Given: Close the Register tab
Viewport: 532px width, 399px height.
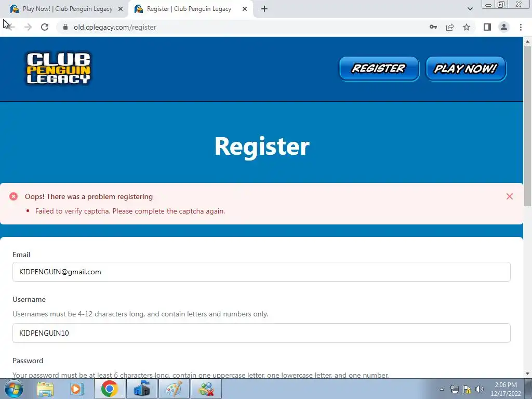Looking at the screenshot, I should click(x=245, y=9).
